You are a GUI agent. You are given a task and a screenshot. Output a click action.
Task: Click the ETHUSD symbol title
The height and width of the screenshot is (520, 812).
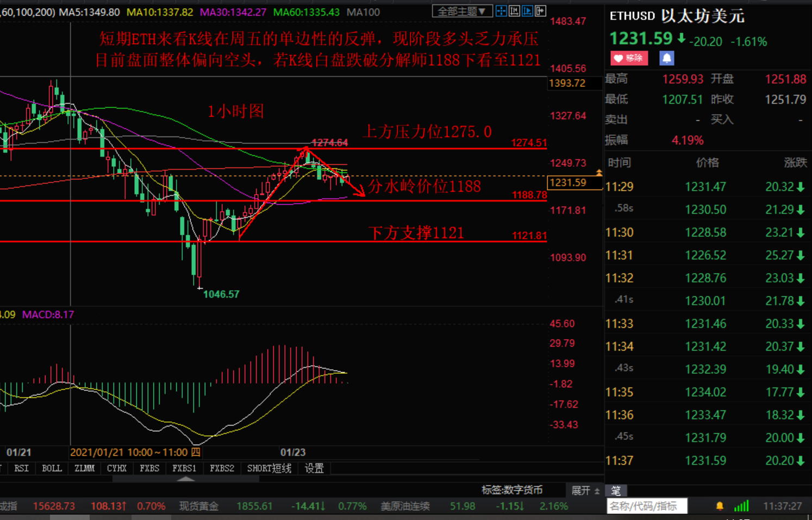tap(632, 16)
